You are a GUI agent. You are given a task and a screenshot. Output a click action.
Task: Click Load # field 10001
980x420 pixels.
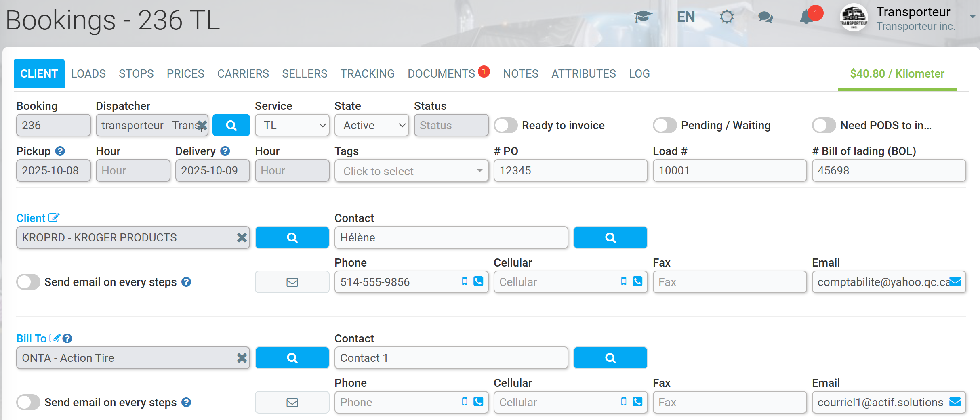point(730,170)
